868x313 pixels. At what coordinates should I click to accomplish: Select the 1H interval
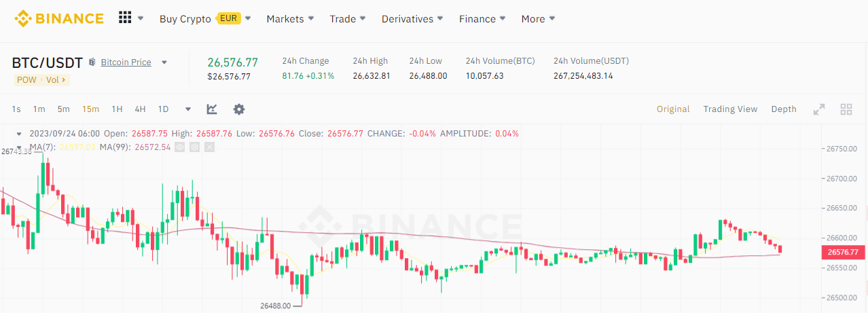coord(117,109)
